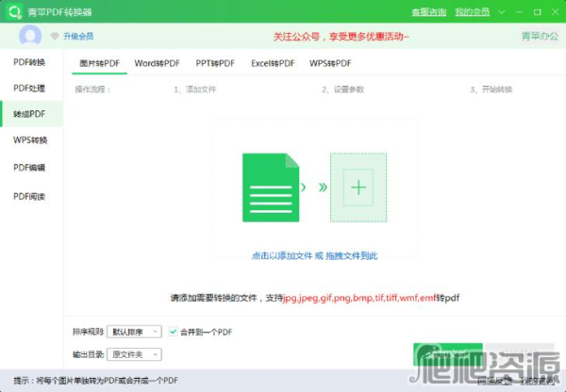Click the 2、设置参数 step label
The image size is (566, 392).
click(343, 90)
